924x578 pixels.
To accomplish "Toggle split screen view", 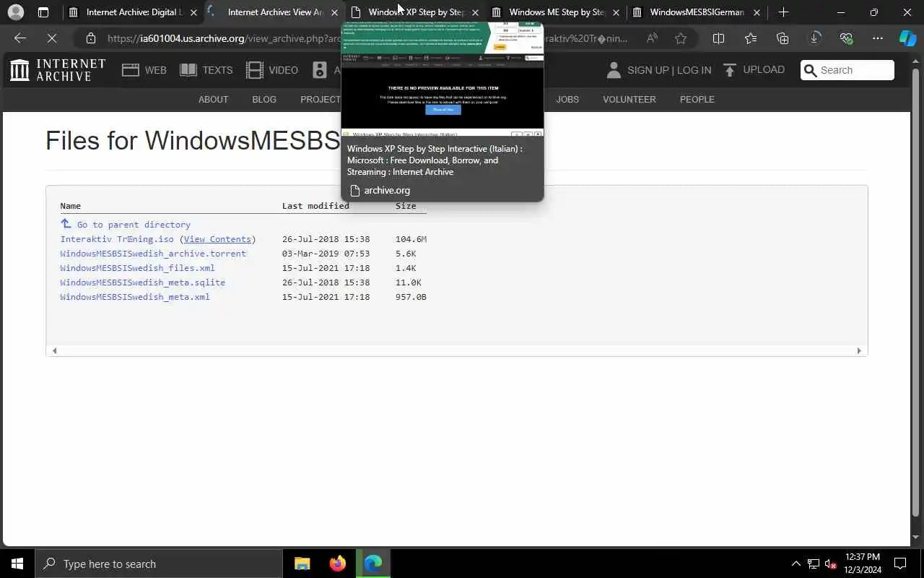I will [718, 38].
